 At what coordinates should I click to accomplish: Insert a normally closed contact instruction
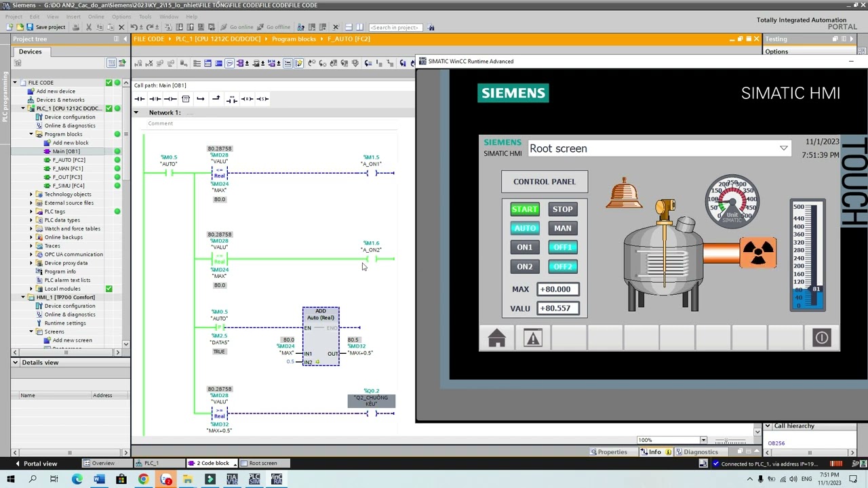point(155,99)
